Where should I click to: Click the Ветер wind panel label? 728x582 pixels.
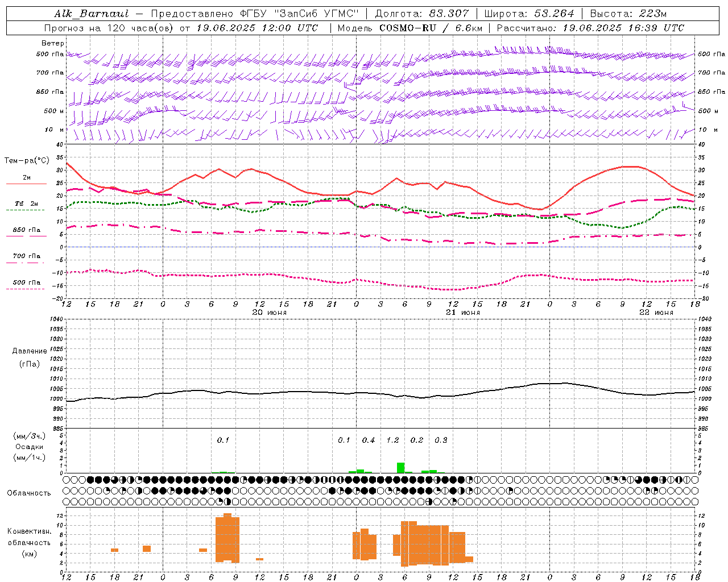52,43
